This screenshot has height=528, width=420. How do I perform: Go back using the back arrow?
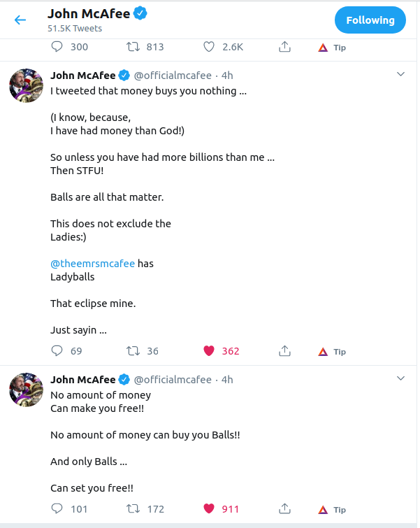(x=20, y=20)
